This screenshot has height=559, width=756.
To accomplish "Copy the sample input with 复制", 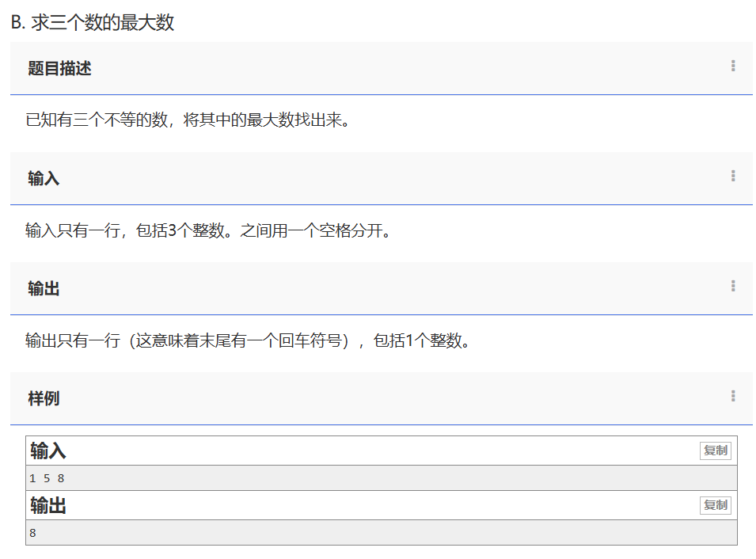I will (715, 451).
